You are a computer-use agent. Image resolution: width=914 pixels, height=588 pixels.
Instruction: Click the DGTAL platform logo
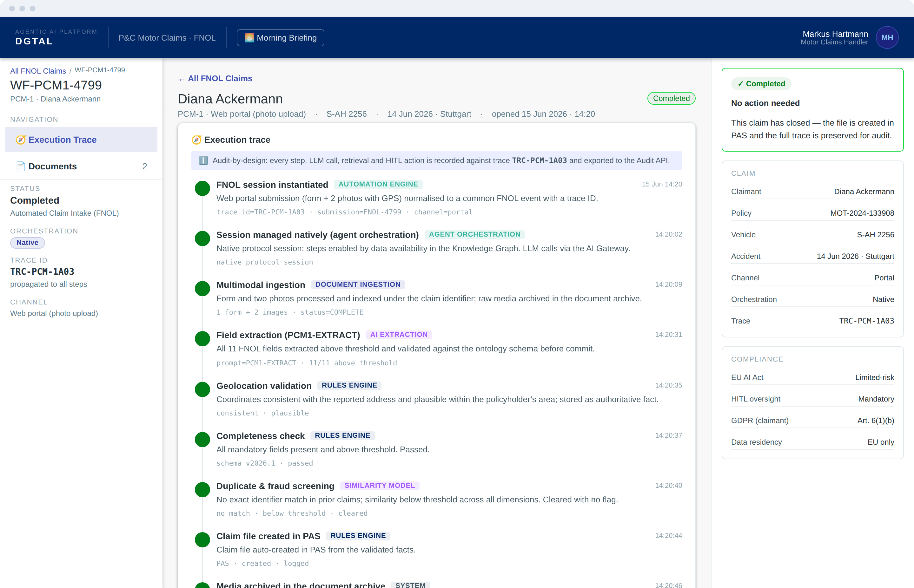click(34, 41)
